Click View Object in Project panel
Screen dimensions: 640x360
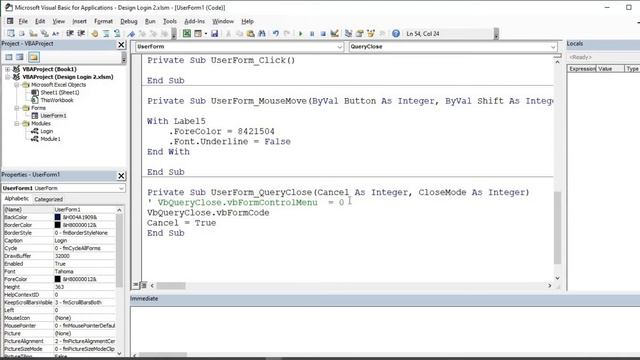click(20, 57)
